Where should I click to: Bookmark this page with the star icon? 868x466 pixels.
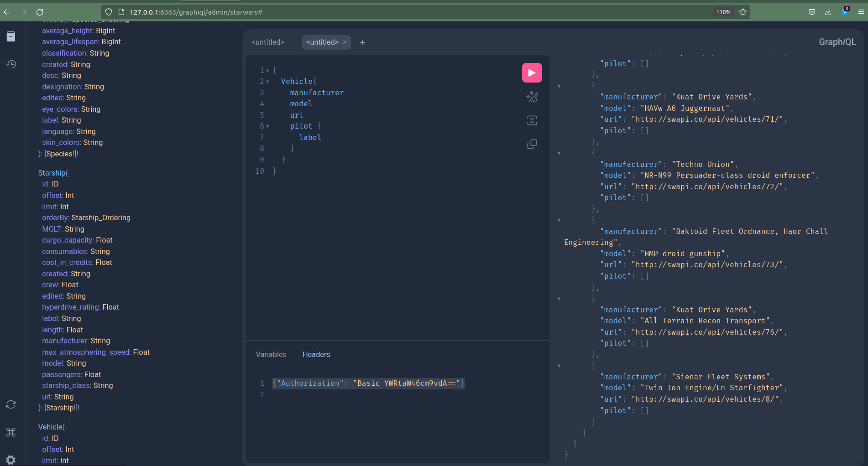click(x=743, y=12)
